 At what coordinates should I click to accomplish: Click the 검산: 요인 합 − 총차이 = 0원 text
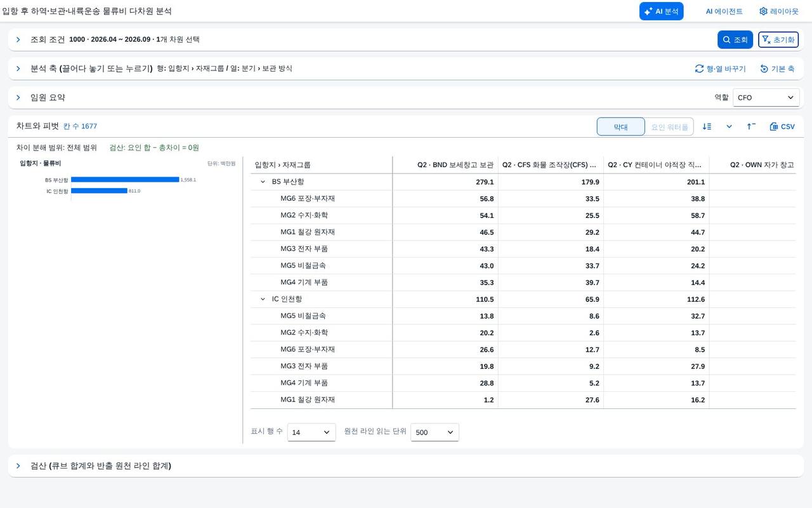154,147
